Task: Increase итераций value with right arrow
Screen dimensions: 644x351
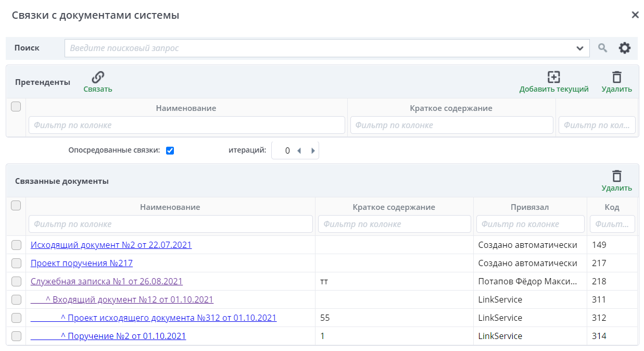Action: pyautogui.click(x=313, y=151)
